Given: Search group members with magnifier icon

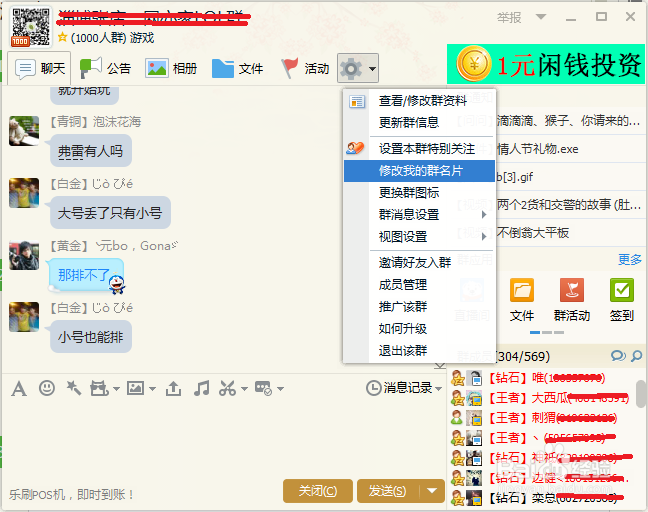Looking at the screenshot, I should coord(637,356).
